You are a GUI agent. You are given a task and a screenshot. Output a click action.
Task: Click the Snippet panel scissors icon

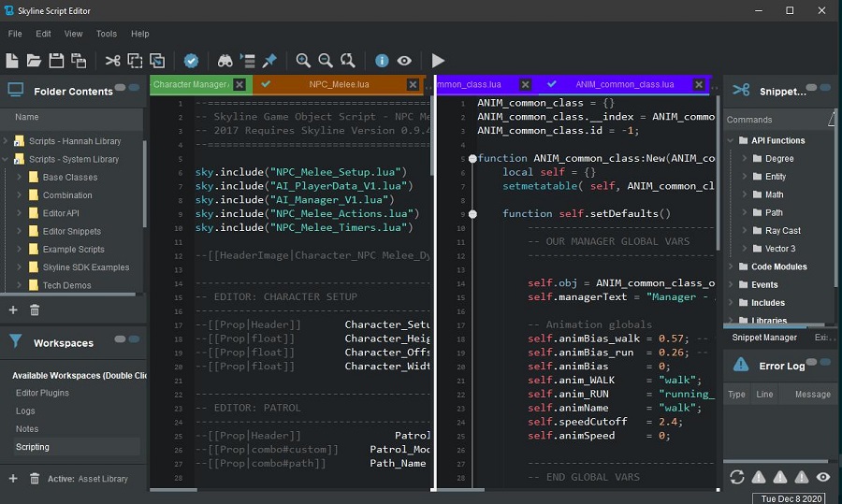pyautogui.click(x=741, y=90)
